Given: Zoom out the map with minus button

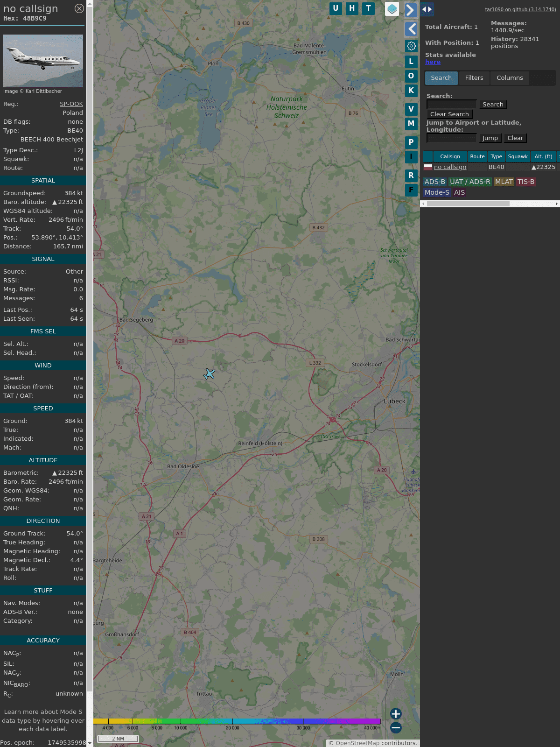Looking at the screenshot, I should [x=396, y=727].
